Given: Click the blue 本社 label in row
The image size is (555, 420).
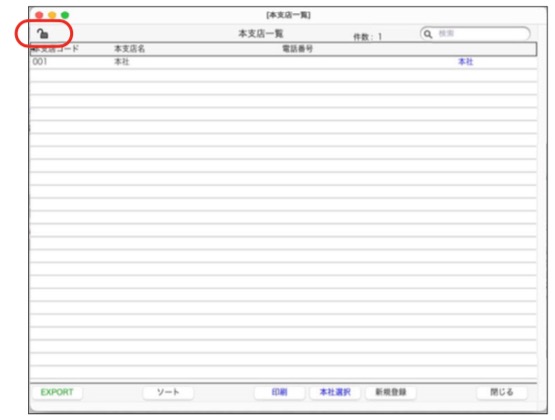Looking at the screenshot, I should coord(465,62).
